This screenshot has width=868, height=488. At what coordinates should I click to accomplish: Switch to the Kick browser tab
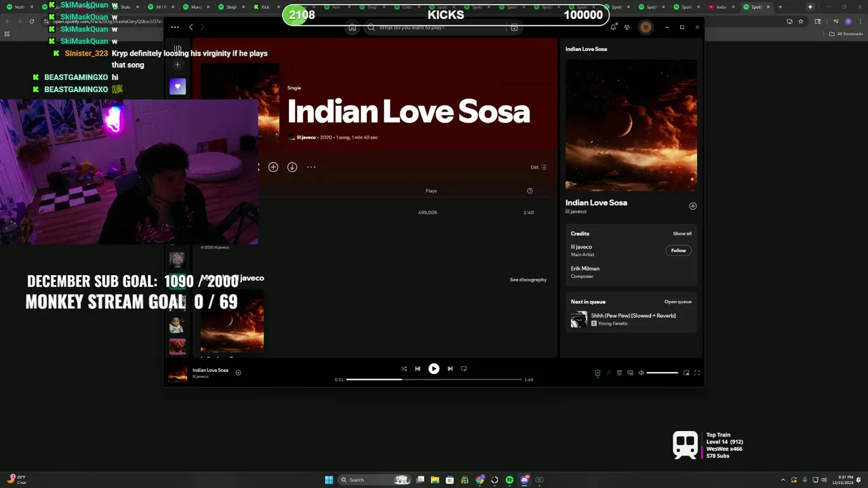(265, 7)
